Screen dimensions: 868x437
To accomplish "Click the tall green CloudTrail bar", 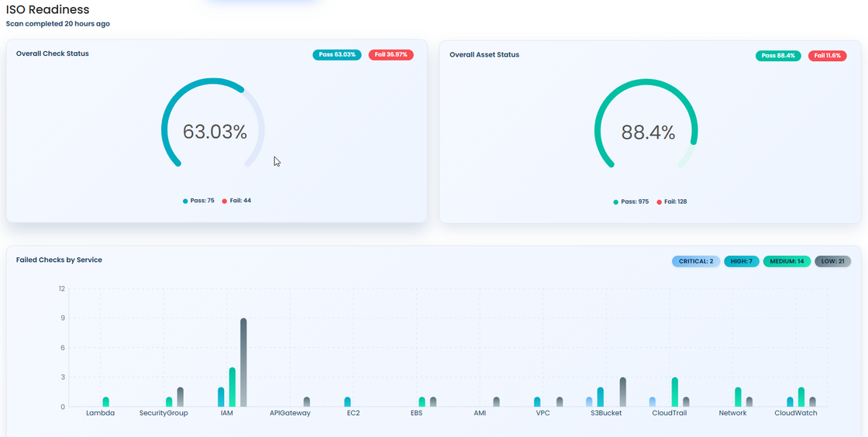I will click(675, 391).
